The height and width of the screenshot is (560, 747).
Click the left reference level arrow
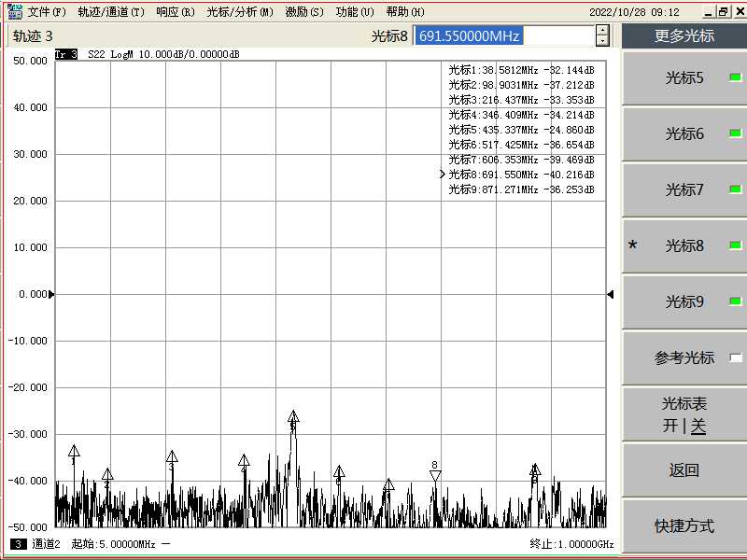click(51, 294)
